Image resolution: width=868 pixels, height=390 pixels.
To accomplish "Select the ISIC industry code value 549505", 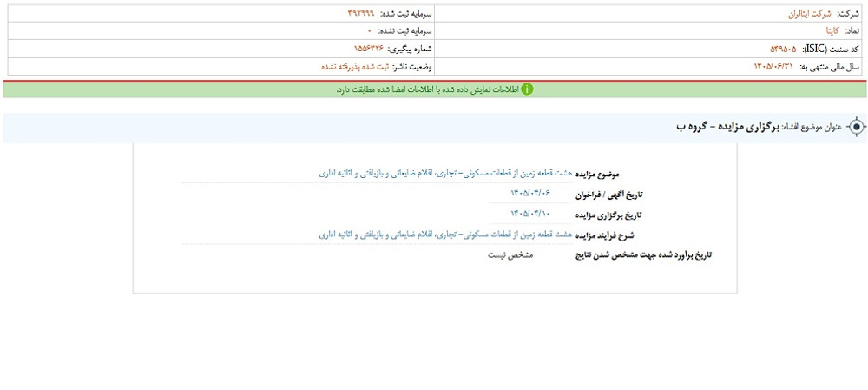I will [784, 49].
